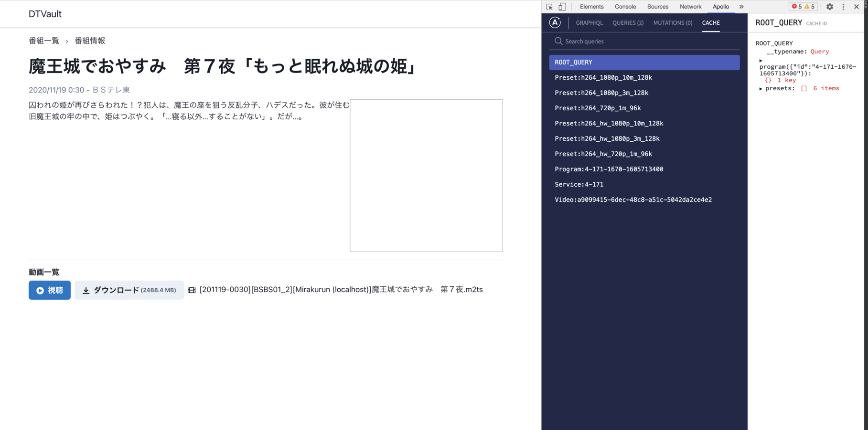Click the inspect element cursor icon
Screen dimensions: 868x430
point(549,7)
